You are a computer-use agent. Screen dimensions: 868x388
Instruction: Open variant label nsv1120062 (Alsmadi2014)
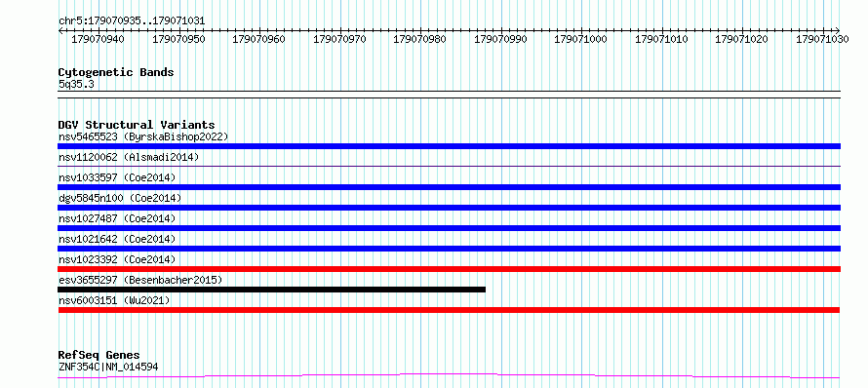[129, 157]
